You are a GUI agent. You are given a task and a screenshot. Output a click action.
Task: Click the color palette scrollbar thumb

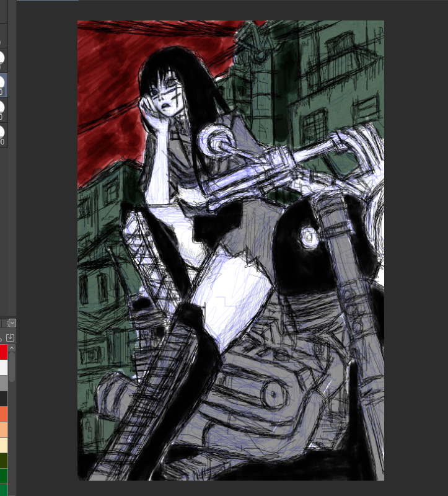click(12, 367)
